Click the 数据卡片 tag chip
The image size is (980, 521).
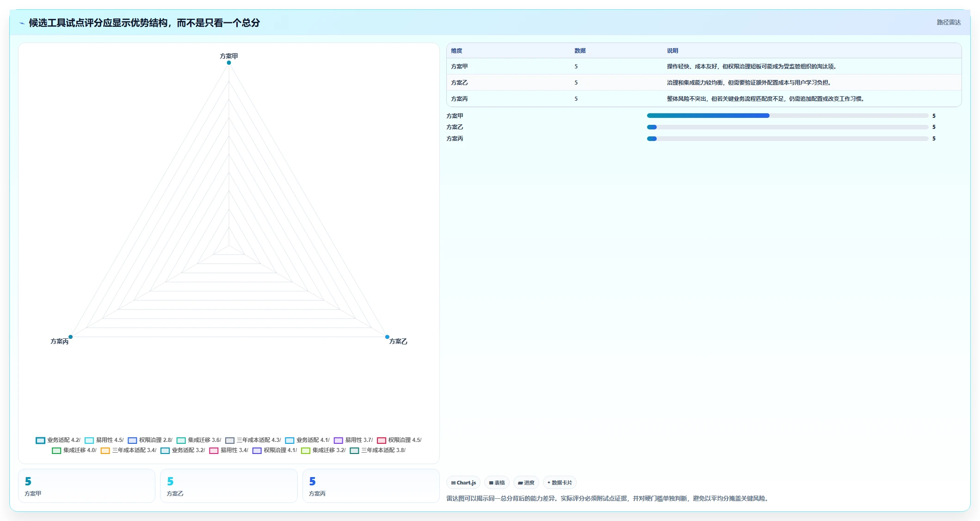(560, 483)
